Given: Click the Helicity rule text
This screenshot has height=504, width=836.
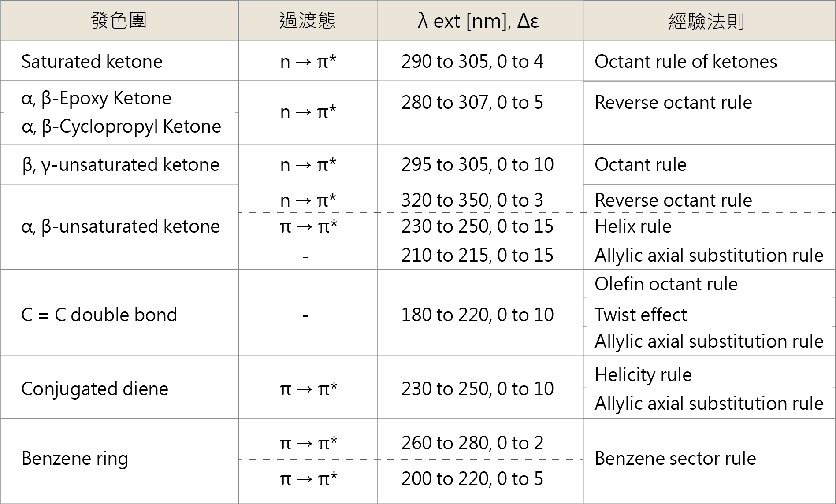Looking at the screenshot, I should tap(643, 375).
